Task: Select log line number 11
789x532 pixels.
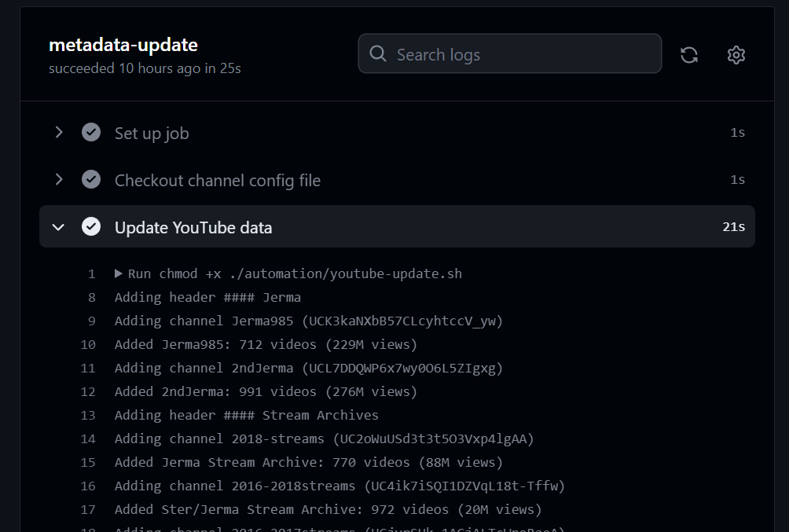Action: (87, 369)
